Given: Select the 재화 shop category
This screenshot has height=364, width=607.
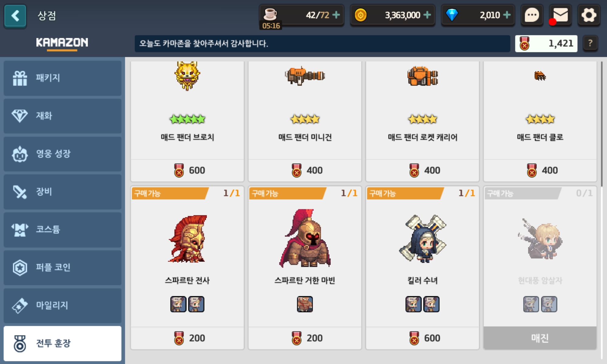Looking at the screenshot, I should pos(63,116).
